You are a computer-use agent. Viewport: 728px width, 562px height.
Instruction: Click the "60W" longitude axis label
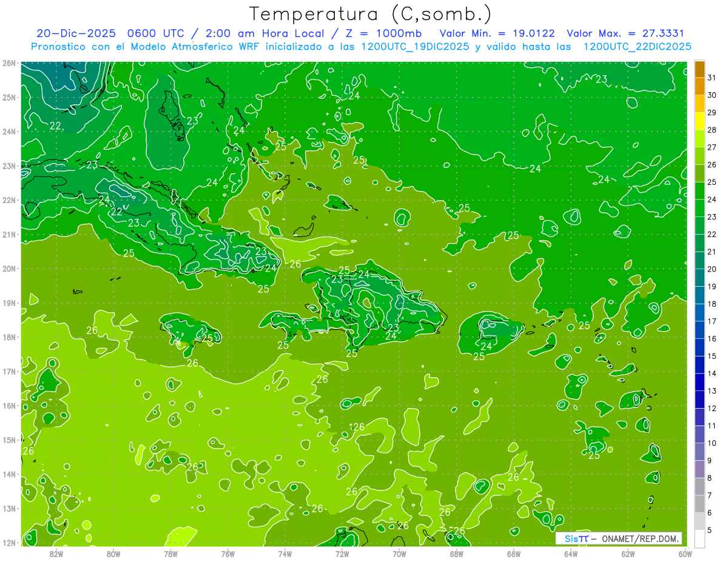[686, 554]
